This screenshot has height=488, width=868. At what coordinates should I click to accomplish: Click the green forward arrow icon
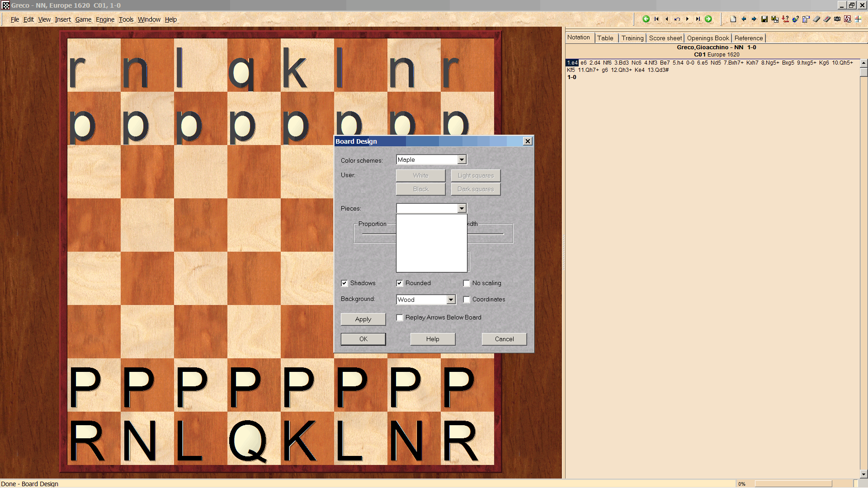[x=708, y=19]
